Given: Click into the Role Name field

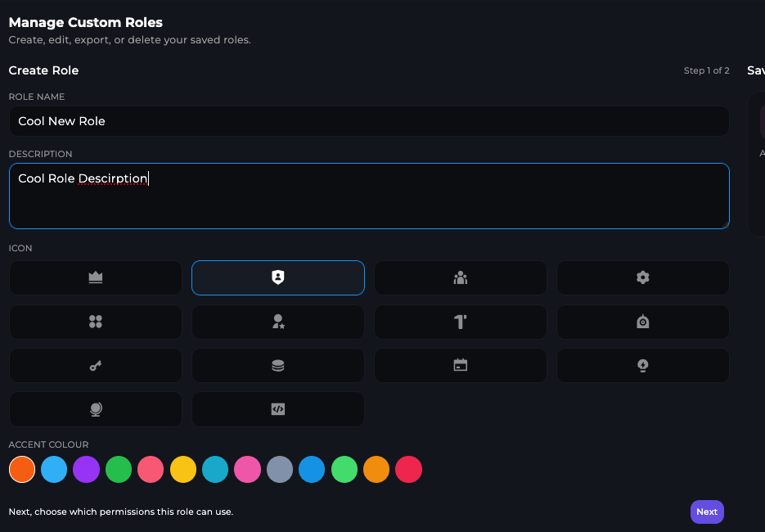Looking at the screenshot, I should [368, 121].
